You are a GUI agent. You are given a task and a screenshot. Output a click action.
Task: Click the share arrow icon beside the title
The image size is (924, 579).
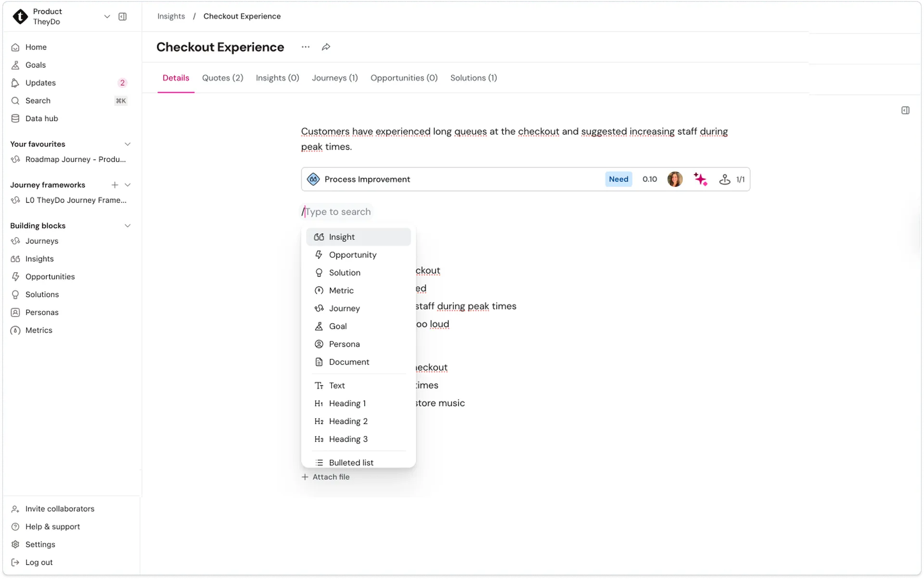[x=326, y=47]
